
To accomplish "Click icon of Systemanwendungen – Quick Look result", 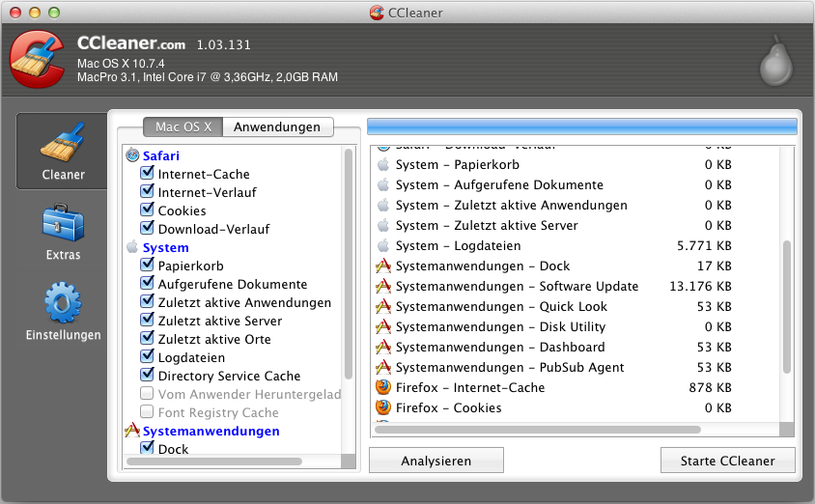I will (383, 306).
